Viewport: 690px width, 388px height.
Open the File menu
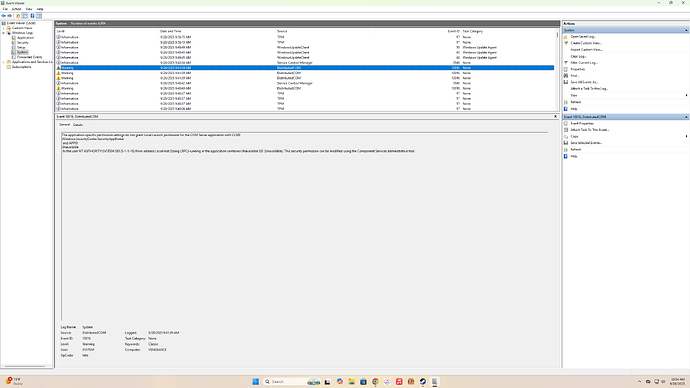pos(5,9)
